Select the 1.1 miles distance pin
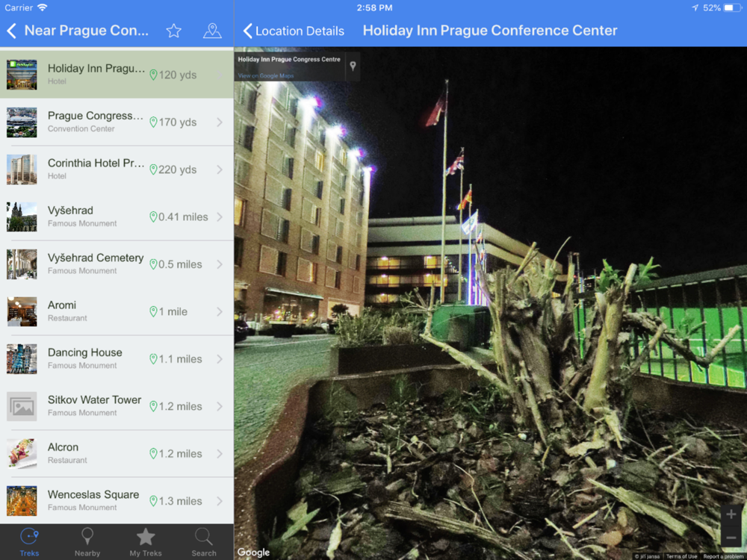 coord(153,360)
